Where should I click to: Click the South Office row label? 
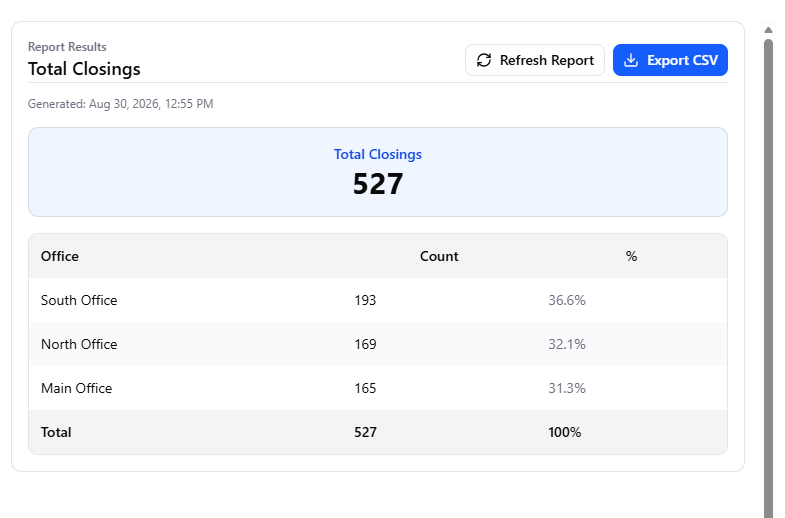point(79,300)
